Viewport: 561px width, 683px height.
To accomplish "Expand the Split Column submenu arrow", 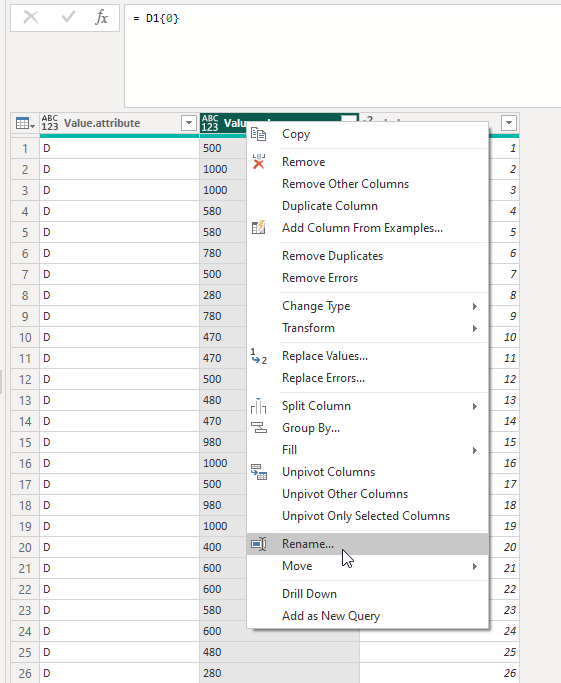I will coord(475,406).
